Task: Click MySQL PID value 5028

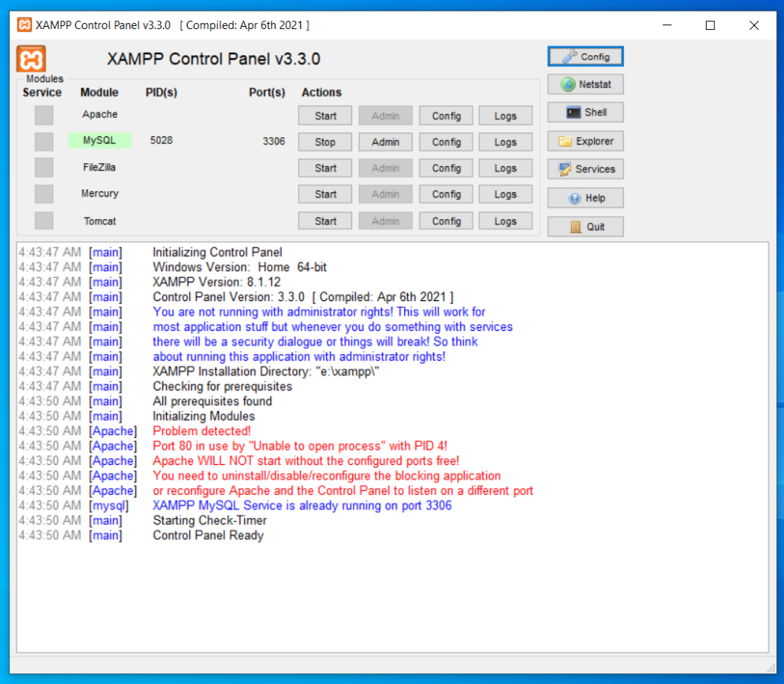Action: [x=161, y=141]
